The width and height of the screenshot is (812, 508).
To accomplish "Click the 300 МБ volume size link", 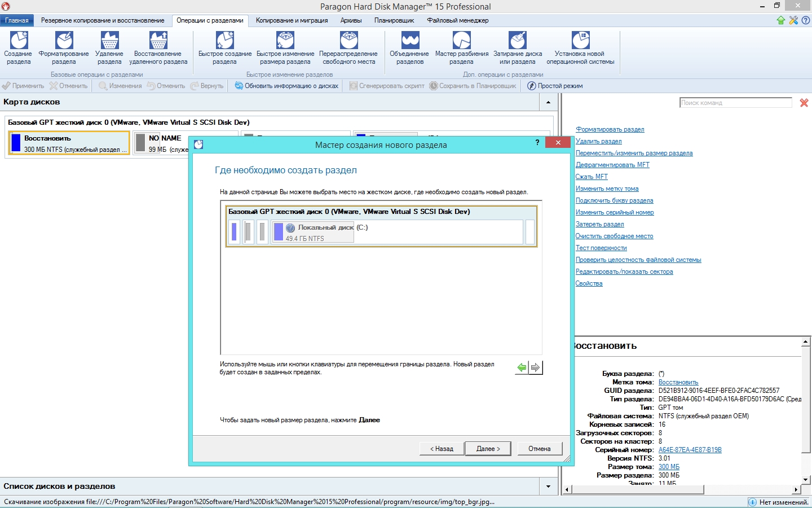I will tap(669, 467).
